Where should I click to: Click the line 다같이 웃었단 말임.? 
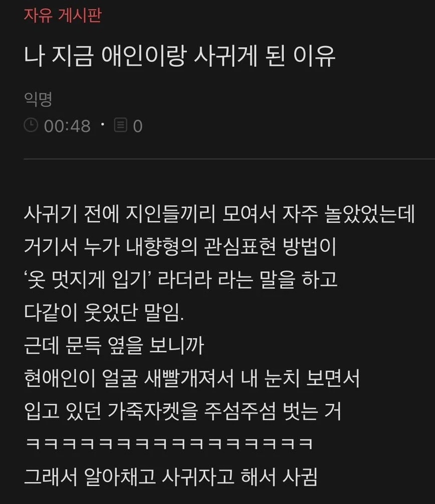[x=104, y=313]
